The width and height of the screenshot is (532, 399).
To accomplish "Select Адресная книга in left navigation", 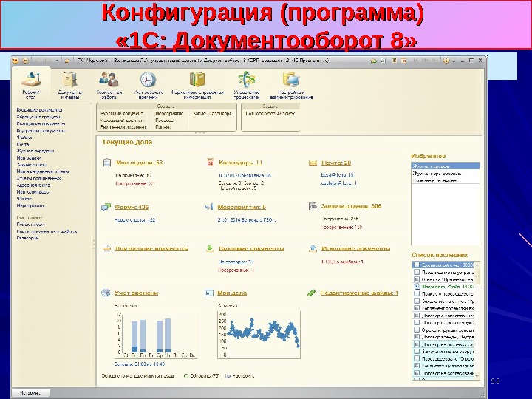I will 33,185.
